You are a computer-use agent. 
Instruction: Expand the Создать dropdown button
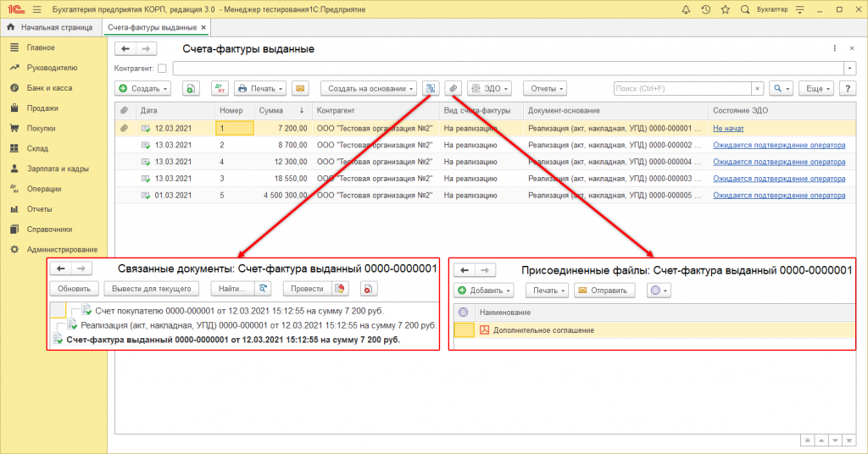(142, 88)
